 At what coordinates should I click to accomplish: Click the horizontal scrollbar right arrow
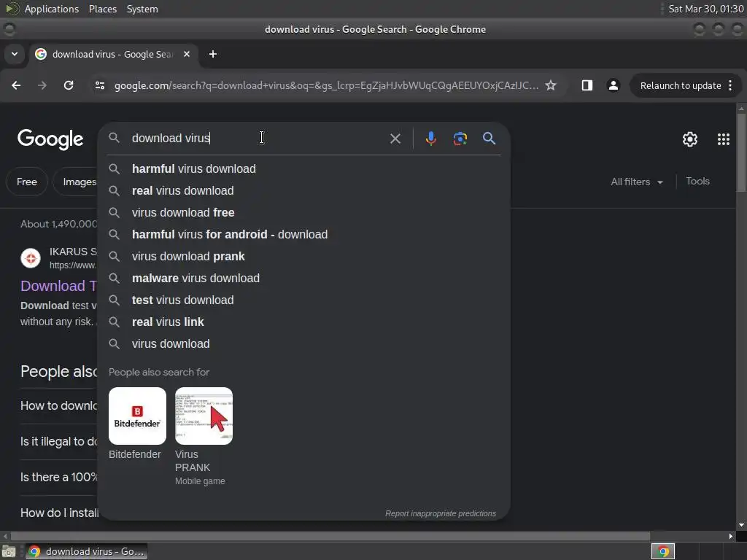click(731, 536)
